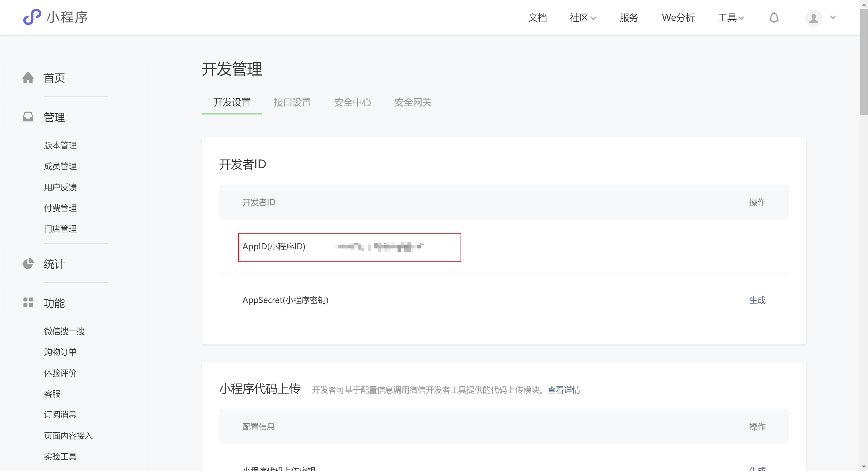Open 购物订单 in sidebar
The width and height of the screenshot is (868, 471).
tap(60, 352)
